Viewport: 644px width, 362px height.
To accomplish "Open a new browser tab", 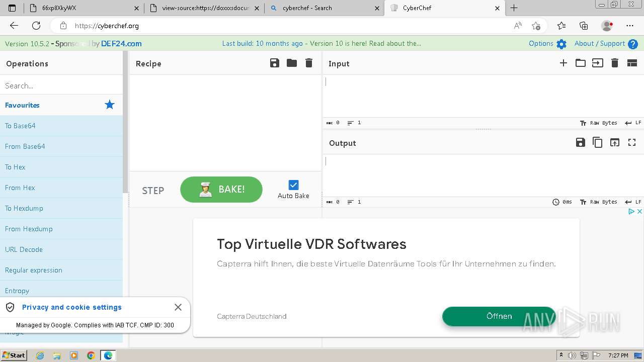I will 514,8.
